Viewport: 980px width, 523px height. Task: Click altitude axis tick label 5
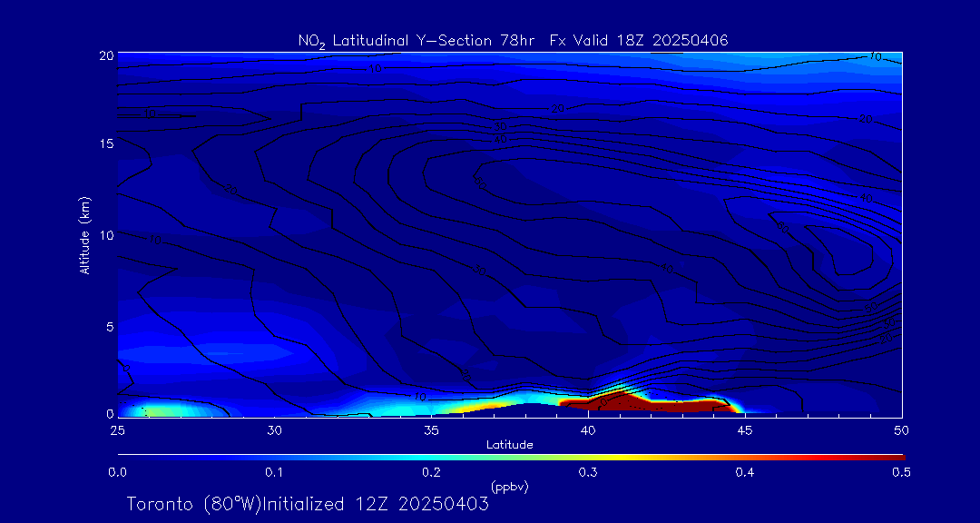point(110,327)
